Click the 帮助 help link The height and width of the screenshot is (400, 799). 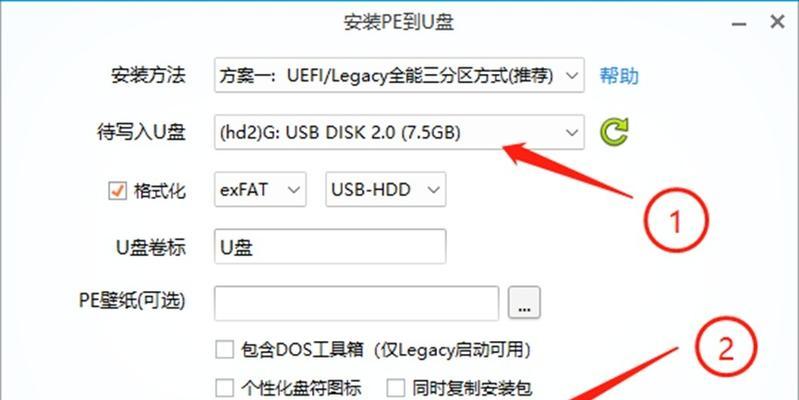(x=619, y=76)
